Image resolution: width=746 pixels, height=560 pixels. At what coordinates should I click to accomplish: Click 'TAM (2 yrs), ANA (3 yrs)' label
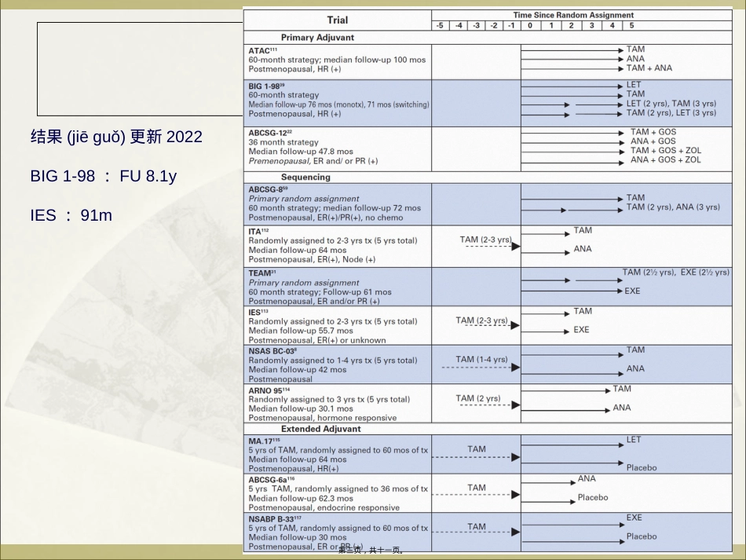tap(673, 207)
